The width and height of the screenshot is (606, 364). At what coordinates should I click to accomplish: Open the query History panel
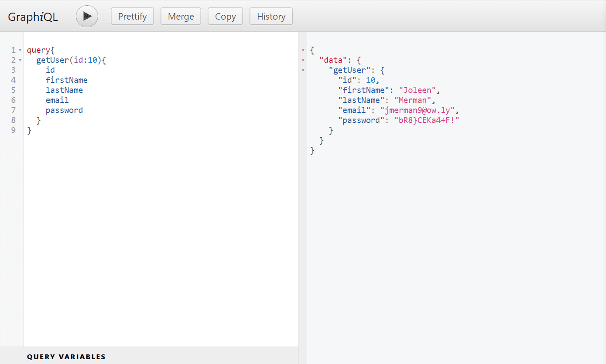coord(271,16)
